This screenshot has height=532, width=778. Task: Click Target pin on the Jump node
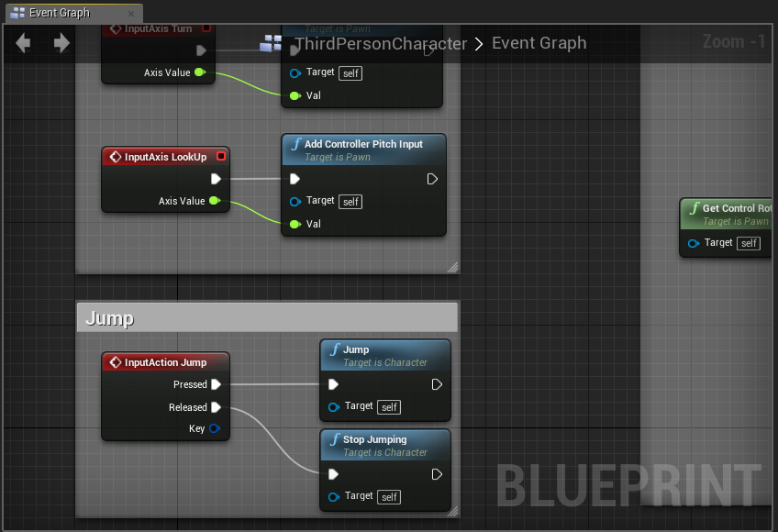point(334,407)
